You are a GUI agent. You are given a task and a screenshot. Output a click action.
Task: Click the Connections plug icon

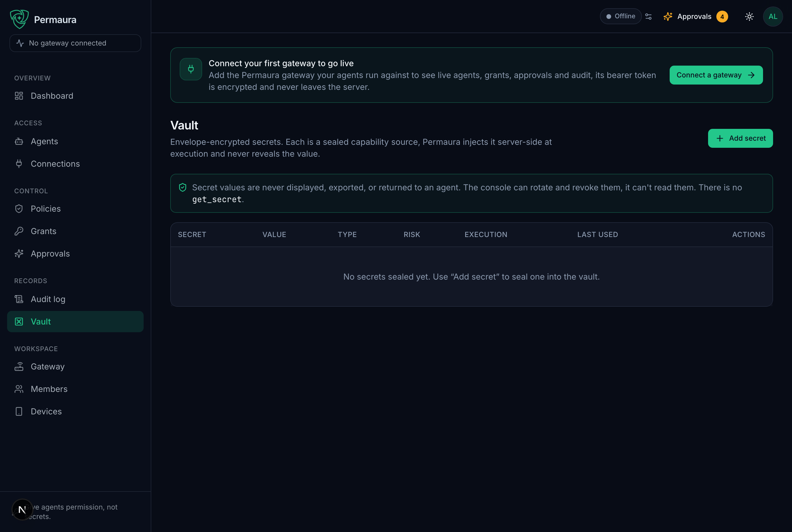tap(19, 164)
